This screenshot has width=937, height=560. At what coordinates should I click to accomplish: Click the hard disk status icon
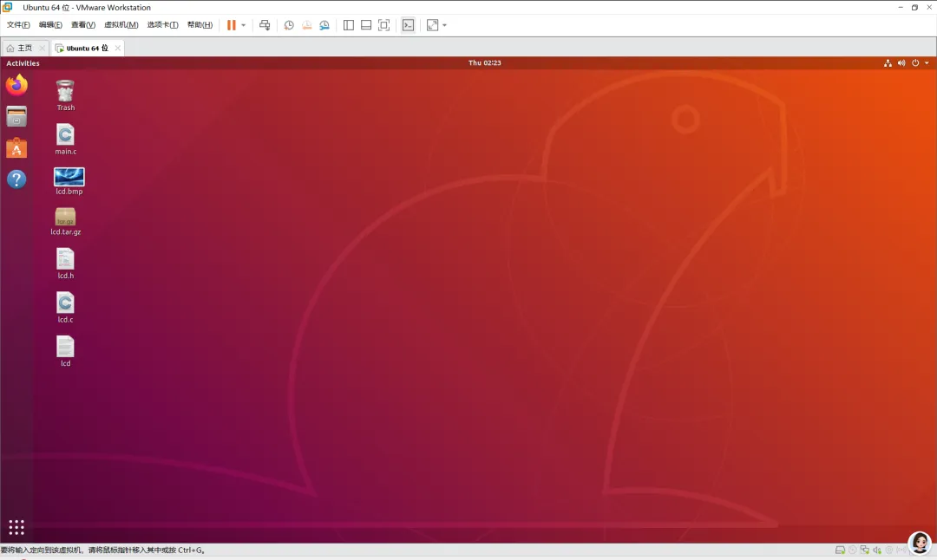pos(840,550)
